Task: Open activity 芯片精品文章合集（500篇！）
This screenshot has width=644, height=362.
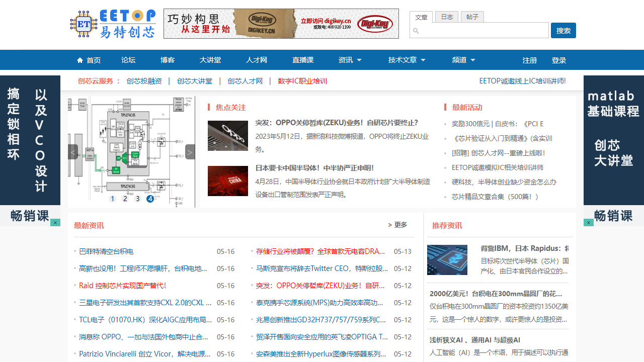Action: pos(495,197)
